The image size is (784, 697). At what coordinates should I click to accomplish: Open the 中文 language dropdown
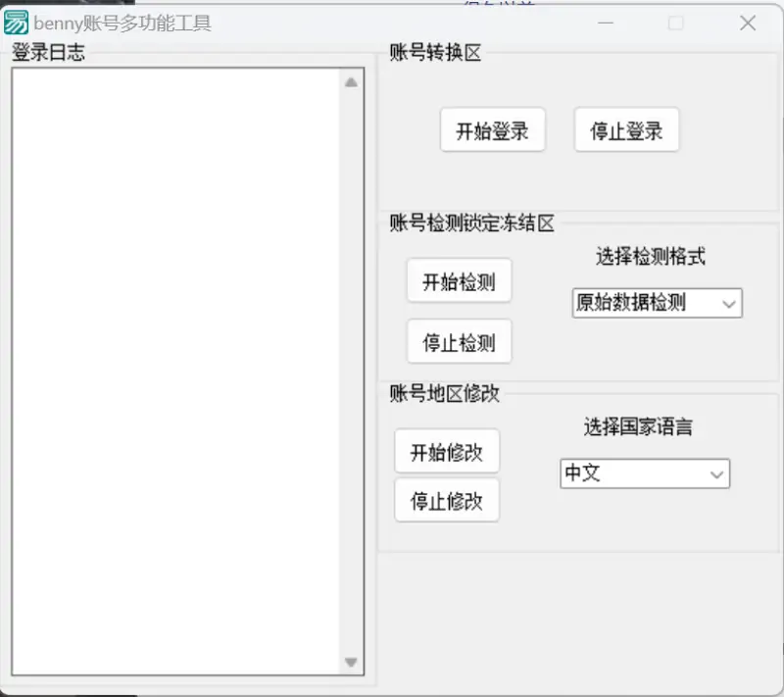[x=644, y=473]
